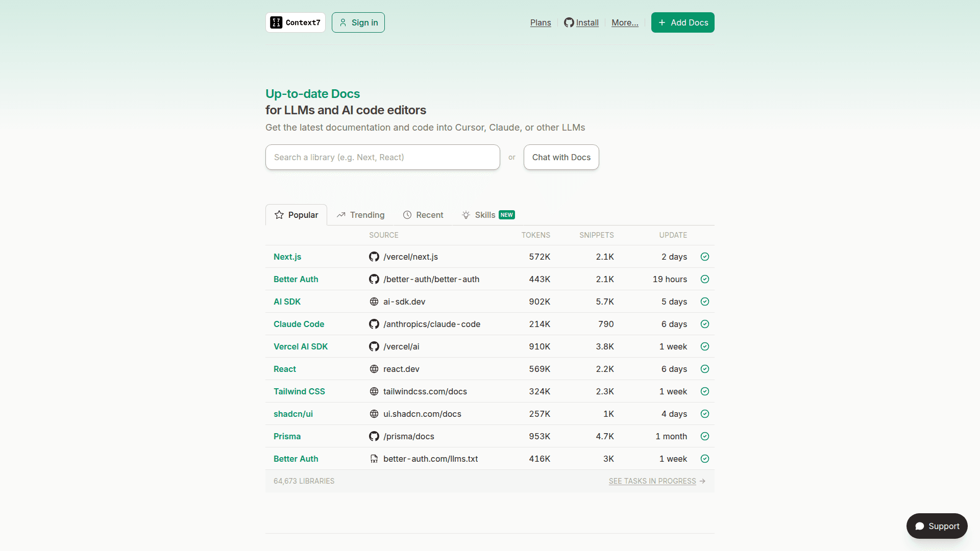Click the Context7 logo icon
Viewport: 980px width, 551px height.
tap(276, 22)
